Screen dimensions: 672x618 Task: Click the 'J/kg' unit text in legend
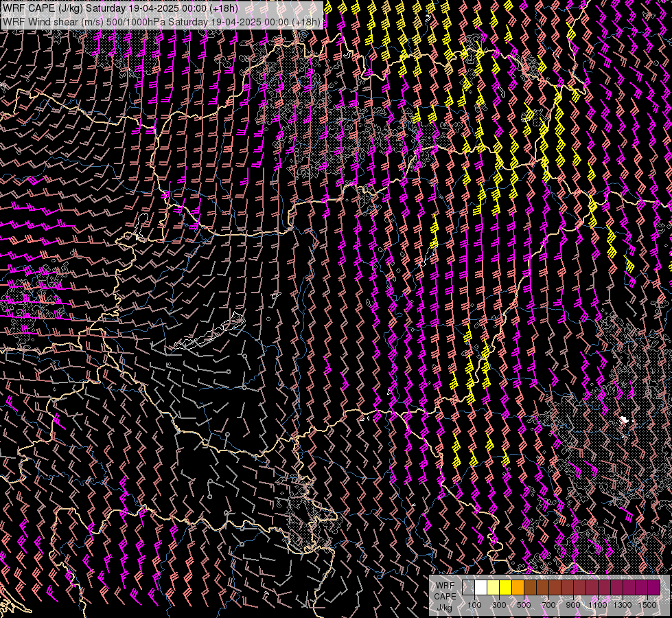[444, 608]
